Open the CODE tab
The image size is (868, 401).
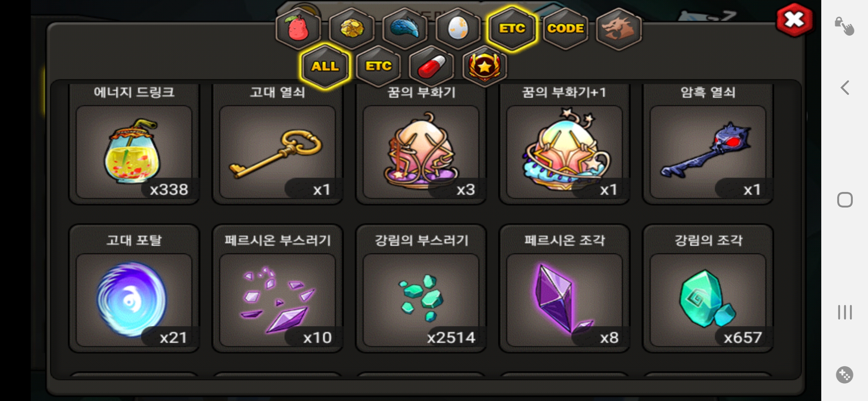[565, 29]
